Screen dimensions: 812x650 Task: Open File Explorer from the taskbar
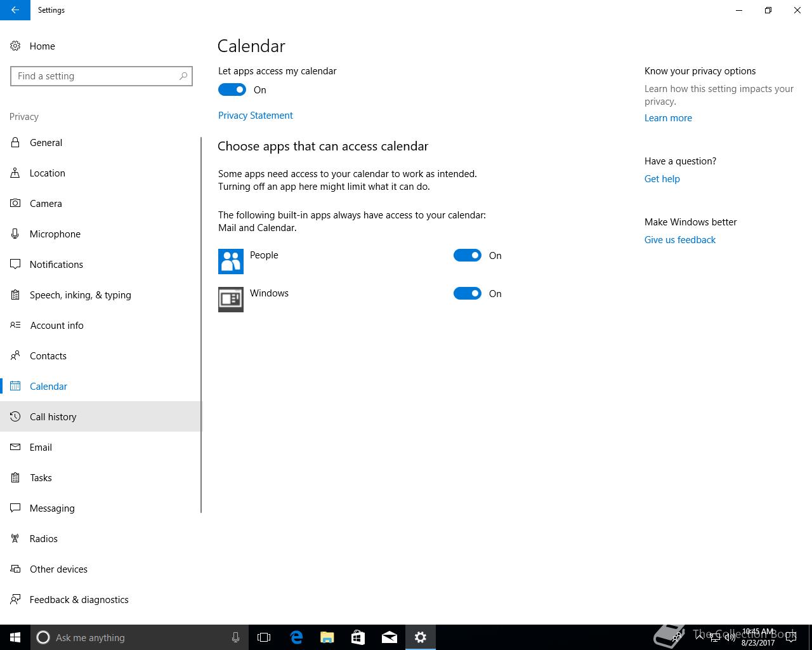pyautogui.click(x=327, y=637)
